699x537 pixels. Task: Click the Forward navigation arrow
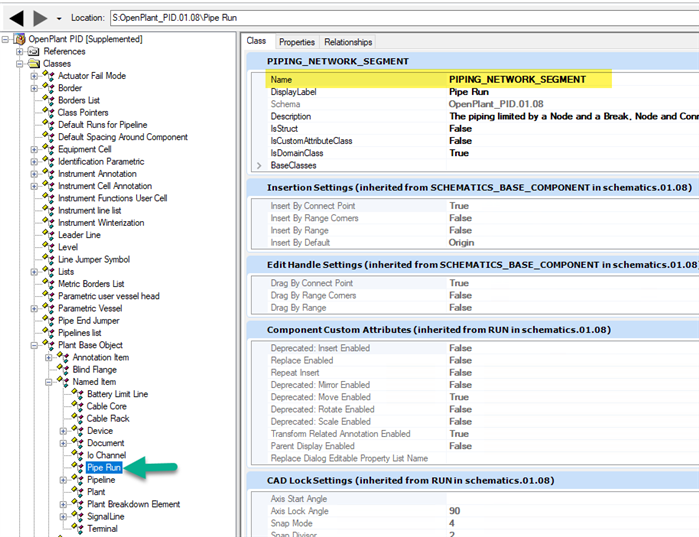40,18
